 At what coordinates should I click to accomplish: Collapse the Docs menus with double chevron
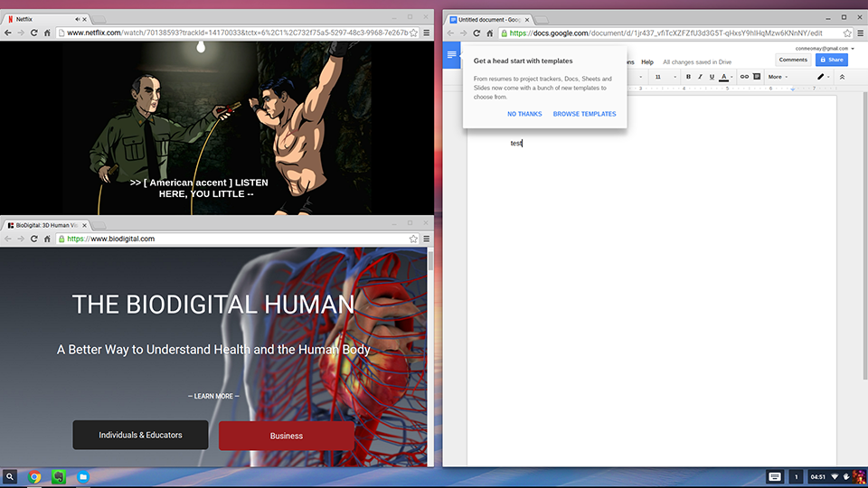pos(842,77)
